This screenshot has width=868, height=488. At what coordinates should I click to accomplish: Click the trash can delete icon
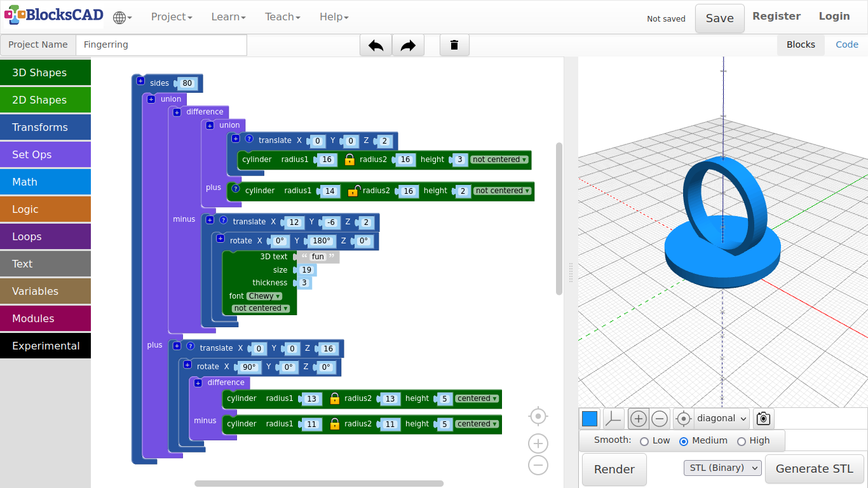click(454, 45)
